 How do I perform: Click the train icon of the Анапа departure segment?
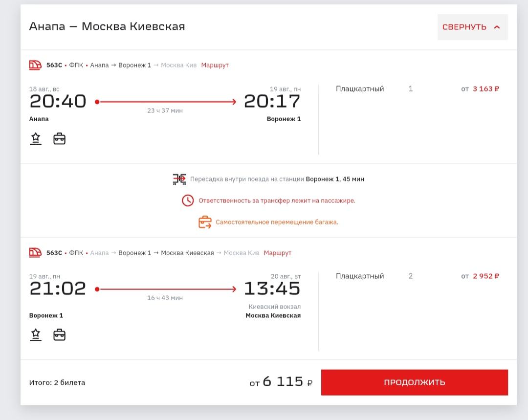pyautogui.click(x=35, y=65)
